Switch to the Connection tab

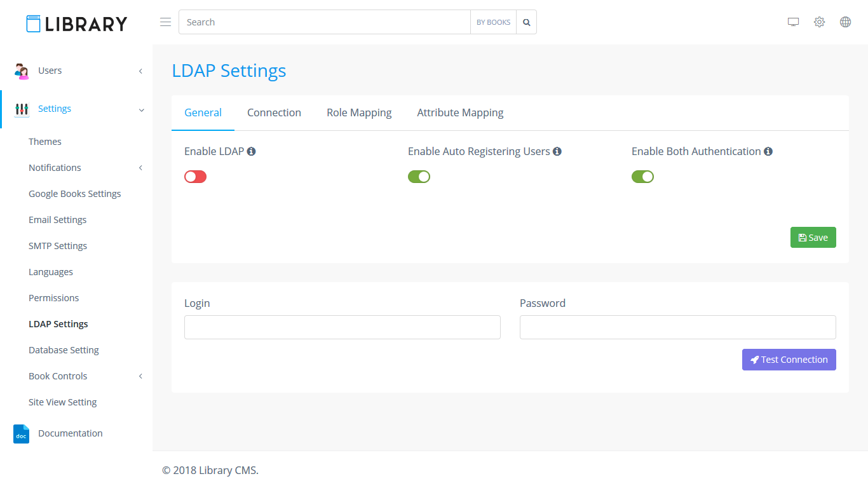pyautogui.click(x=274, y=112)
